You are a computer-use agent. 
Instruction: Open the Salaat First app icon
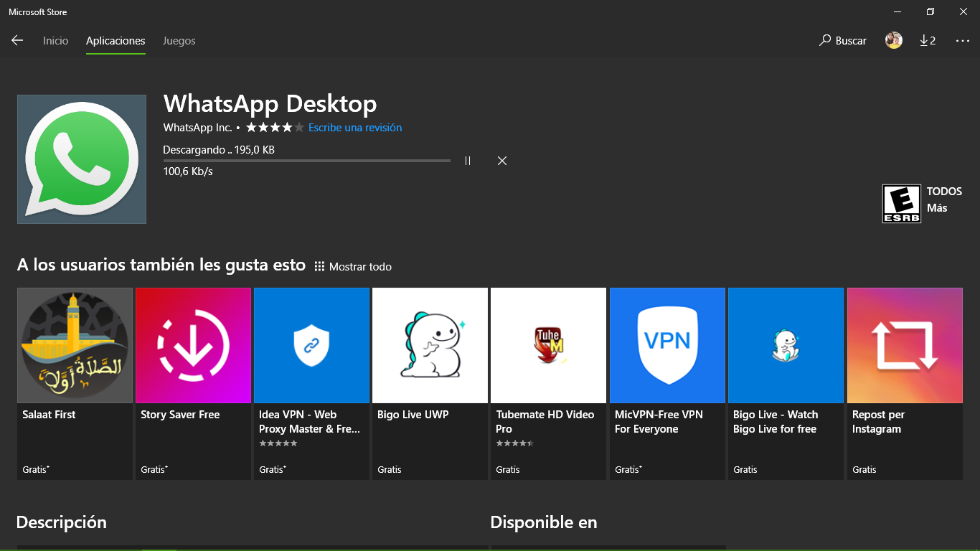point(75,345)
